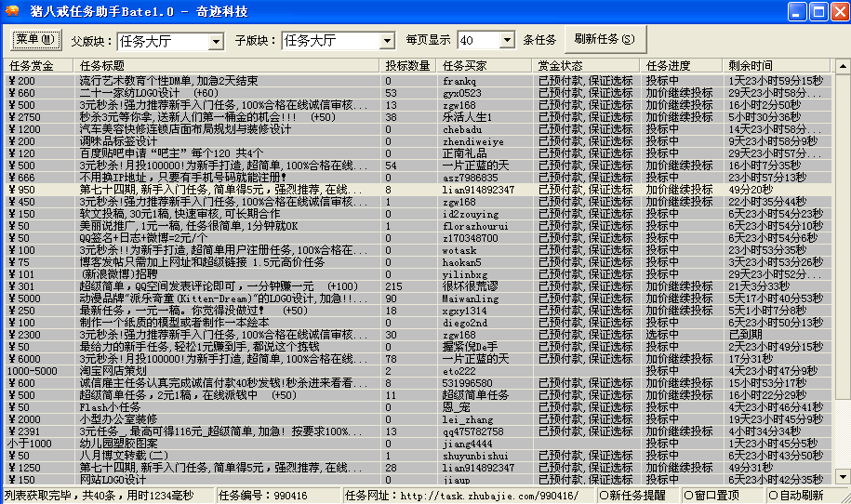Image resolution: width=851 pixels, height=504 pixels.
Task: Open the 子版块 combo box
Action: (x=386, y=41)
